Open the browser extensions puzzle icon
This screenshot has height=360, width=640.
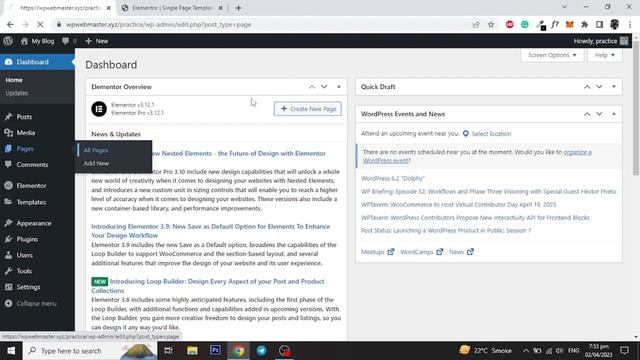coord(584,24)
